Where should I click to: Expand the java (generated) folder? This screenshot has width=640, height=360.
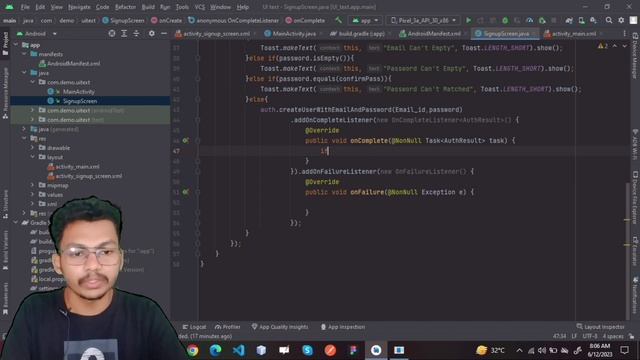click(x=24, y=129)
